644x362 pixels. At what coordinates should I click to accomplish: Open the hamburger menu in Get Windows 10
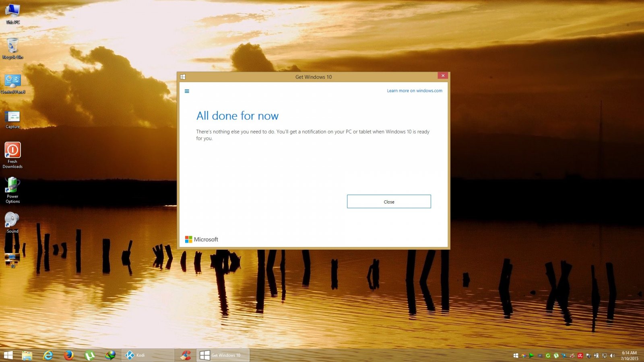coord(187,91)
